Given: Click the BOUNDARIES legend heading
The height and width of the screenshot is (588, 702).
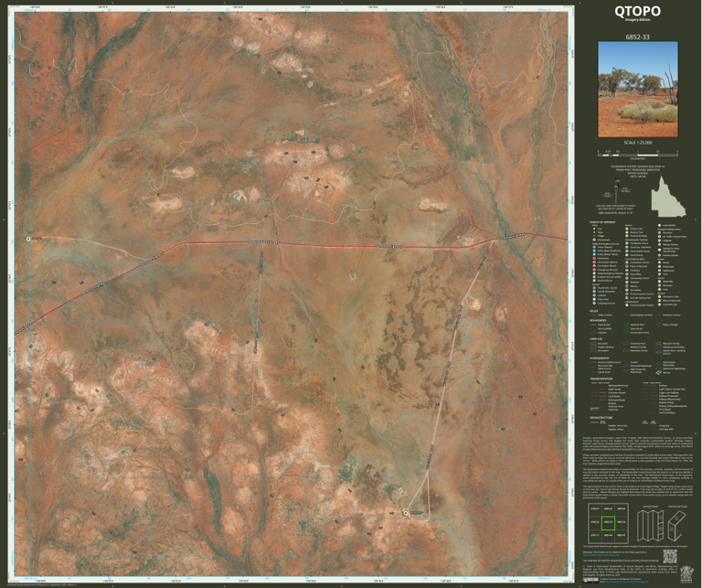Looking at the screenshot, I should 598,320.
